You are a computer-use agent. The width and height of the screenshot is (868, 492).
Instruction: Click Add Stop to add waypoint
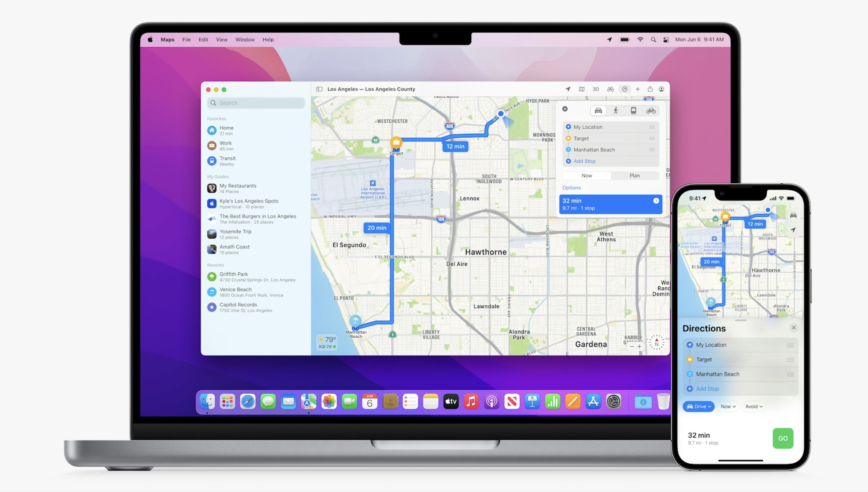pyautogui.click(x=584, y=161)
